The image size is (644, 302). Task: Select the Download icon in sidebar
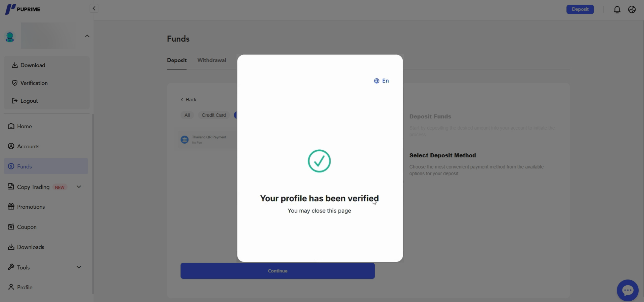point(15,65)
